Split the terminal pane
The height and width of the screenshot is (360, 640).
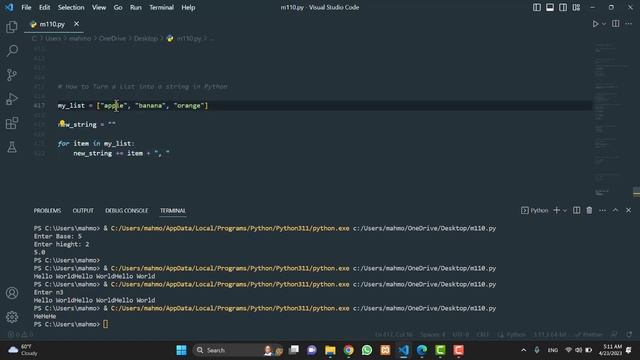point(576,210)
